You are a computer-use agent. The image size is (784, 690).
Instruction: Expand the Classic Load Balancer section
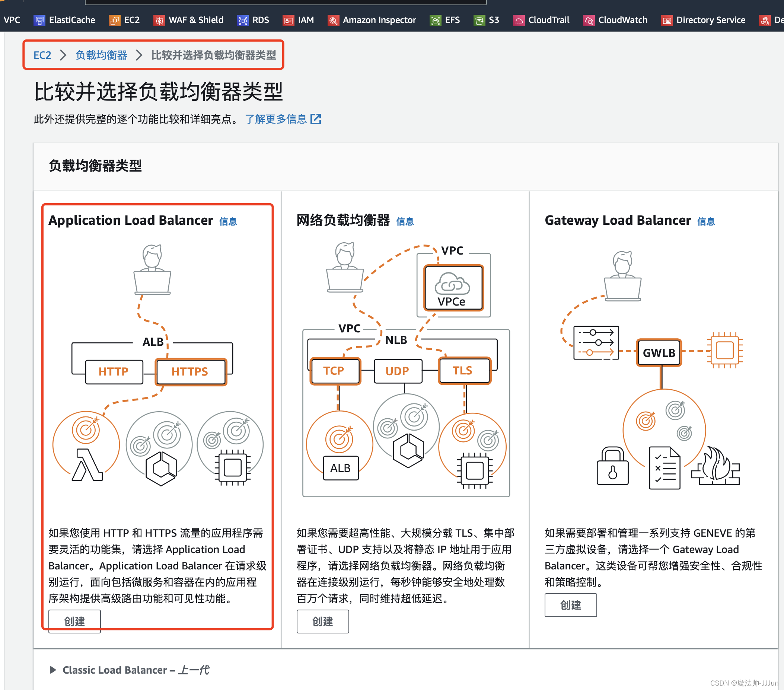(x=52, y=670)
